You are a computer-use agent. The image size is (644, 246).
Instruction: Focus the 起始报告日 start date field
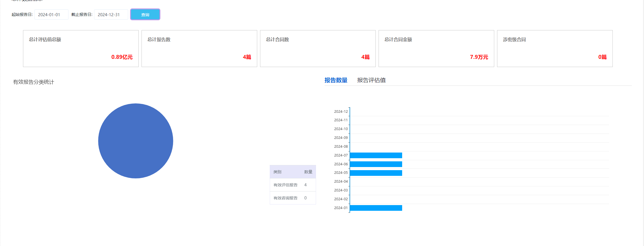click(51, 14)
